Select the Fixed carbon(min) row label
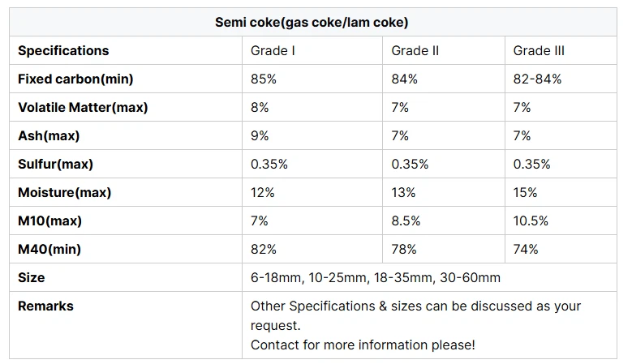Image resolution: width=632 pixels, height=364 pixels. (75, 79)
